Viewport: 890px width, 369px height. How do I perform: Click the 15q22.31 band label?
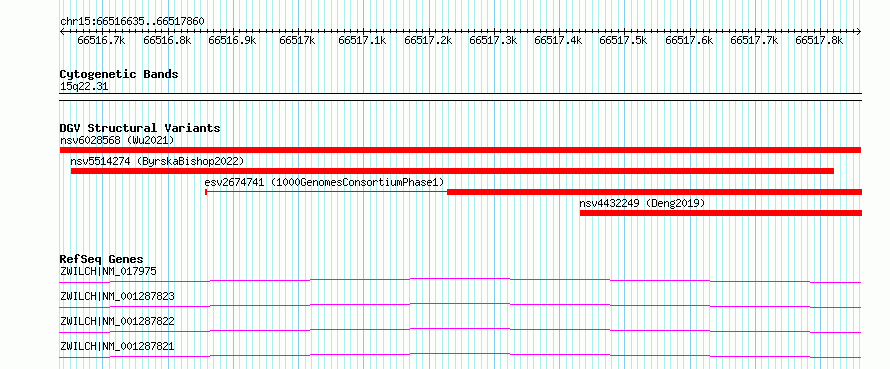(x=84, y=87)
